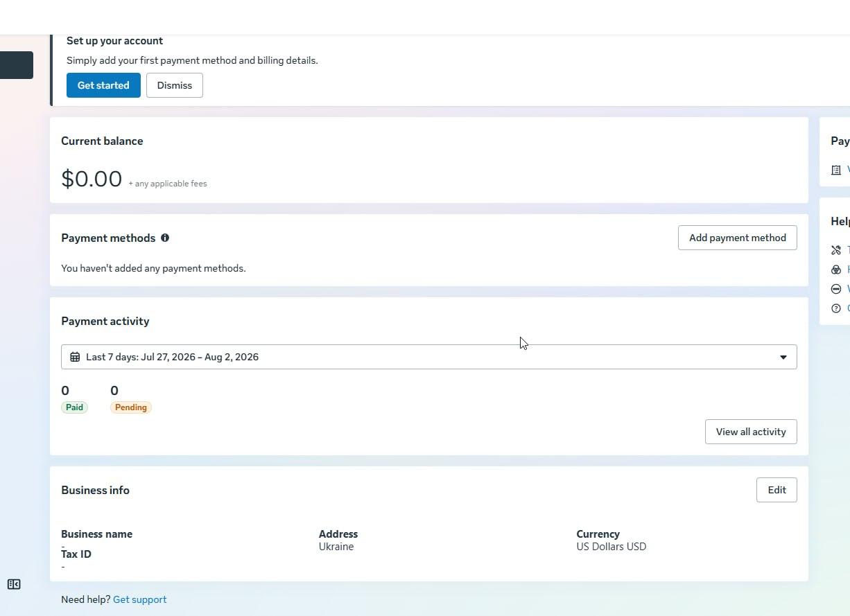Click the green Paid status badge
This screenshot has height=616, width=850.
pyautogui.click(x=74, y=407)
